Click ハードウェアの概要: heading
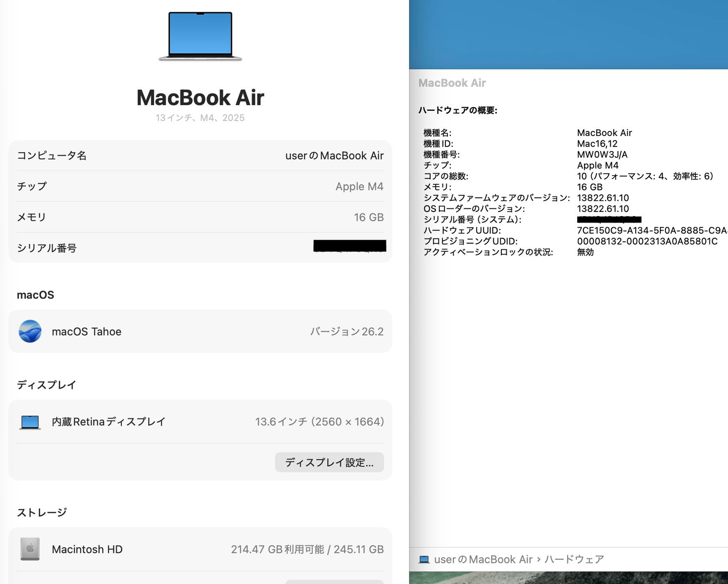728x584 pixels. (458, 110)
